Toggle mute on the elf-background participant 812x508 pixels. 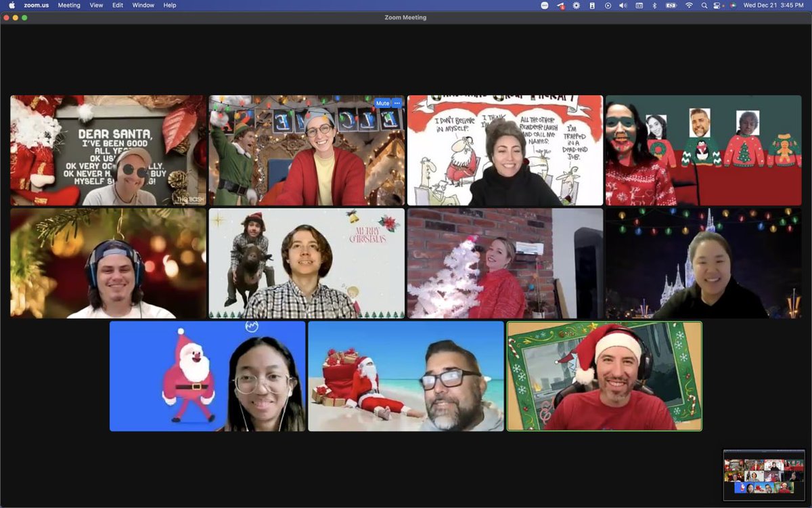pyautogui.click(x=383, y=103)
